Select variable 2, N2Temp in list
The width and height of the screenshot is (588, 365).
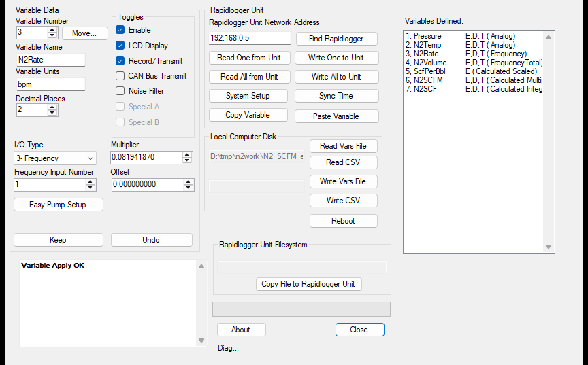coord(474,45)
